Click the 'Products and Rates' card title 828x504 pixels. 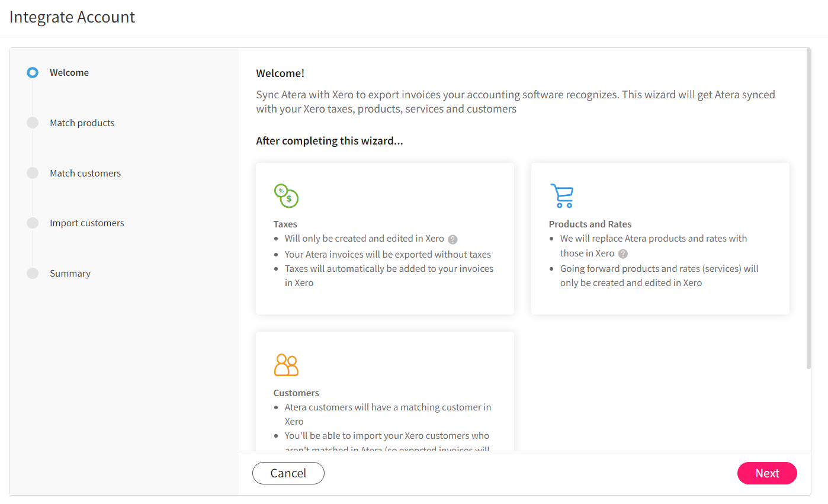590,224
